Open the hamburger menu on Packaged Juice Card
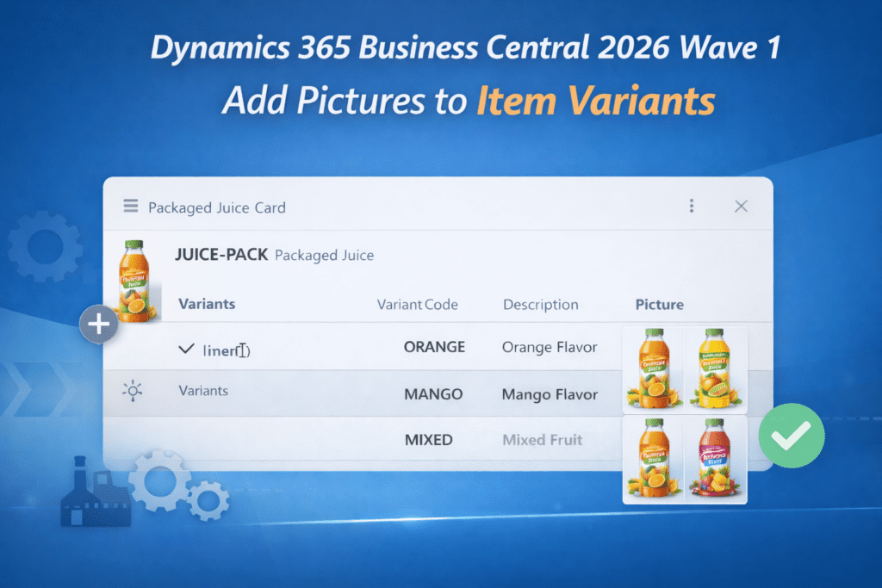Image resolution: width=882 pixels, height=588 pixels. click(x=131, y=207)
